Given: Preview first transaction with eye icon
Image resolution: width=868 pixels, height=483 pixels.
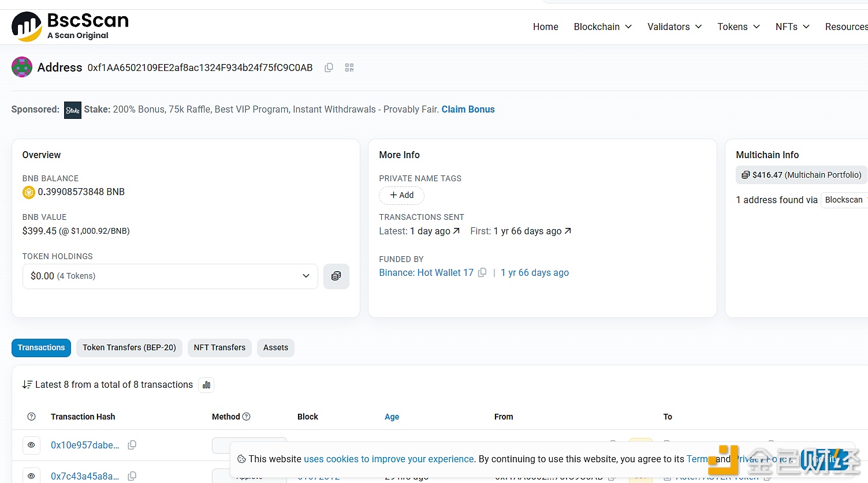Looking at the screenshot, I should (31, 445).
